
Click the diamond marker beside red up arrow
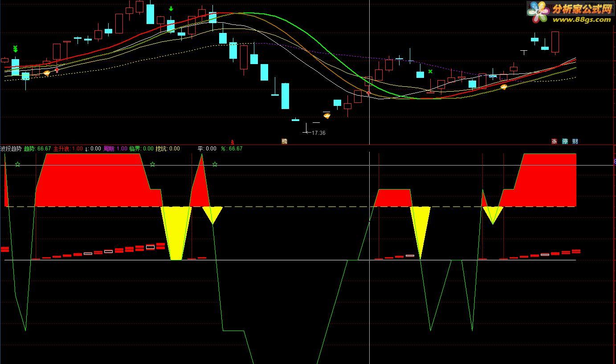[x=47, y=73]
